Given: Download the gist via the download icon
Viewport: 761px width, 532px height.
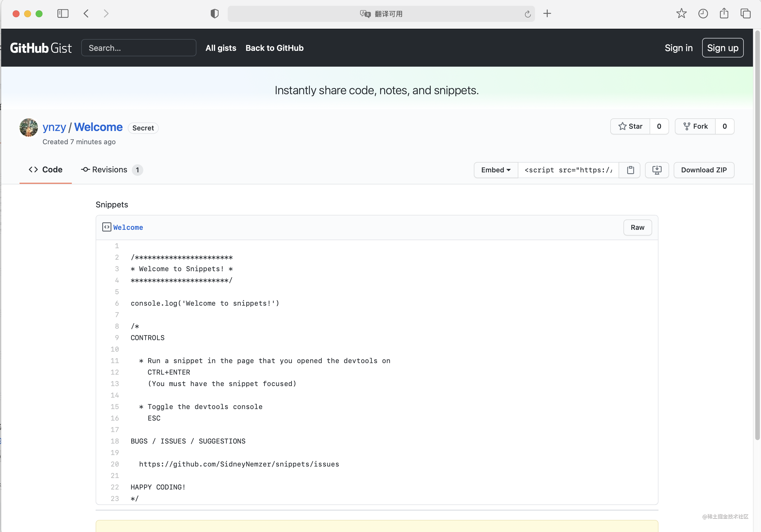Looking at the screenshot, I should 657,170.
